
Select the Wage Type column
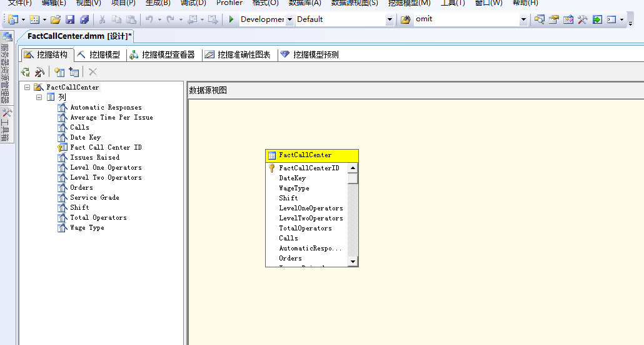click(x=87, y=228)
